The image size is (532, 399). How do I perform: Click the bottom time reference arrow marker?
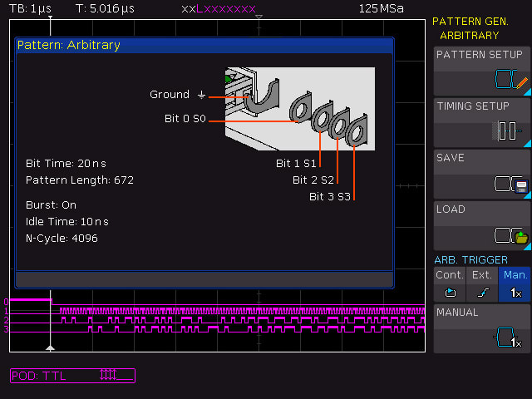(50, 347)
